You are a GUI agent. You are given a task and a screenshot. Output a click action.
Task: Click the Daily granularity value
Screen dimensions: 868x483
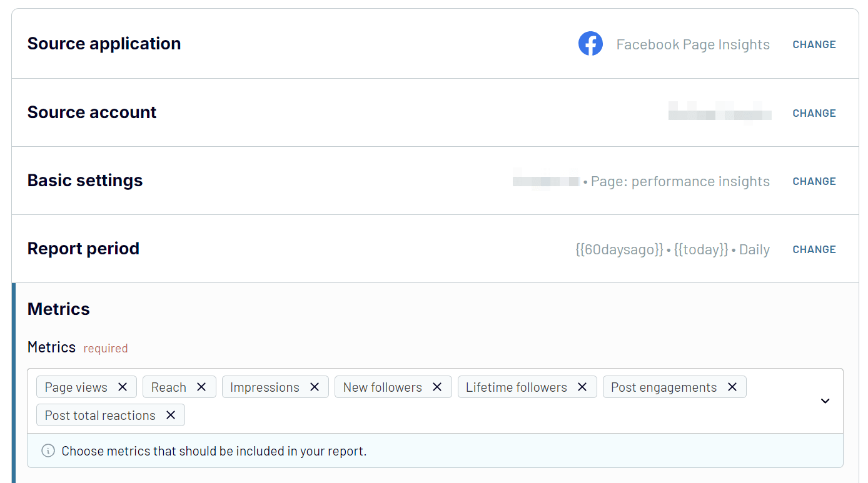(754, 249)
